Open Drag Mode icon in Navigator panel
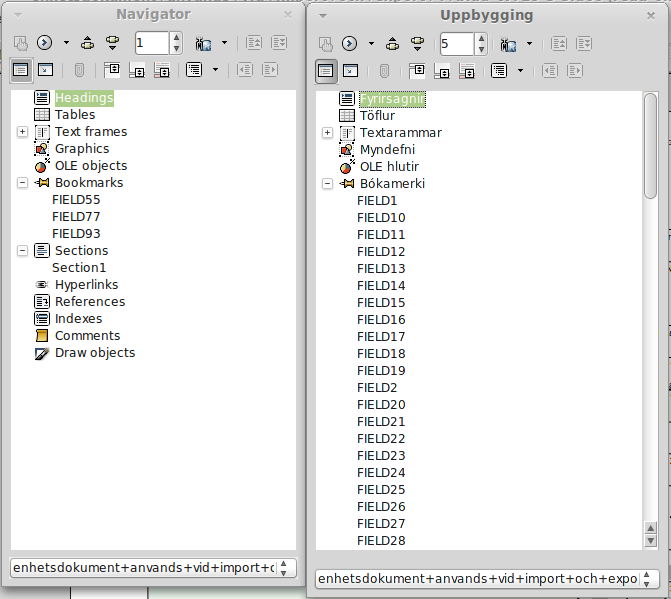671x599 pixels. (x=205, y=43)
